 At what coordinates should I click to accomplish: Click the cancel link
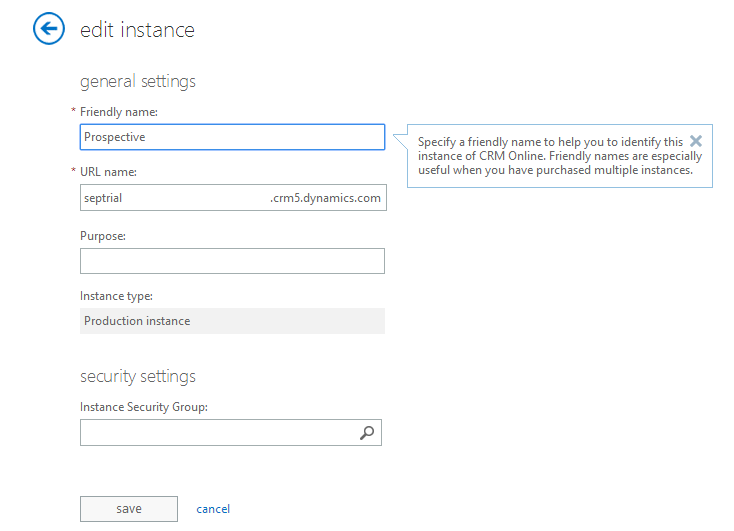coord(213,509)
